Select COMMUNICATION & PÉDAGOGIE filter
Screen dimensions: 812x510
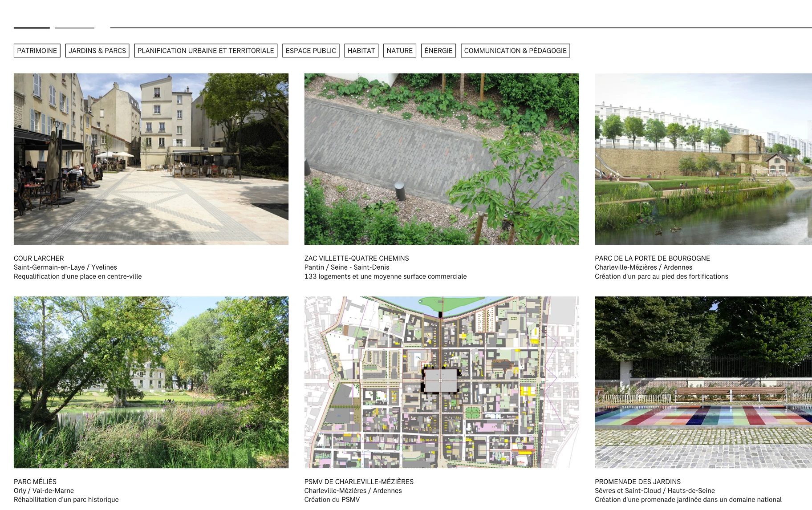(x=516, y=51)
